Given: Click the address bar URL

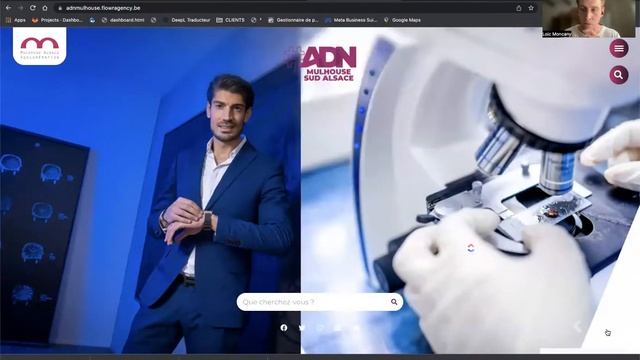Looking at the screenshot, I should 103,8.
